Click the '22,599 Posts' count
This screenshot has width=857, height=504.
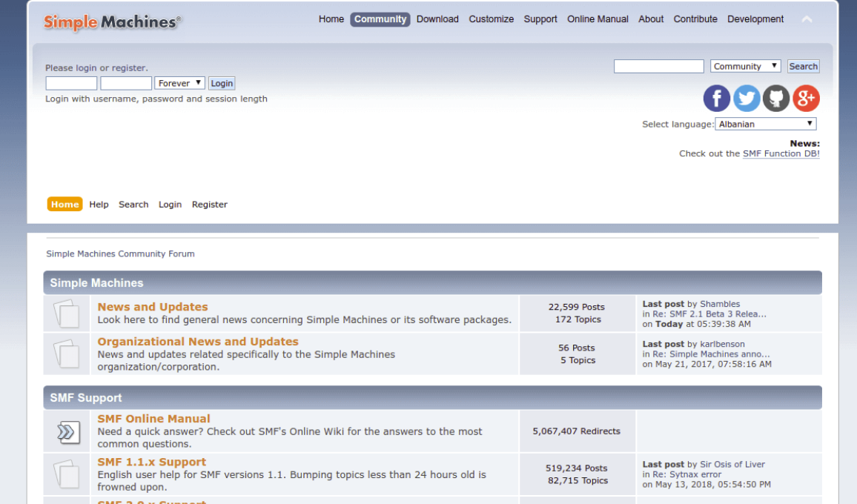[577, 307]
